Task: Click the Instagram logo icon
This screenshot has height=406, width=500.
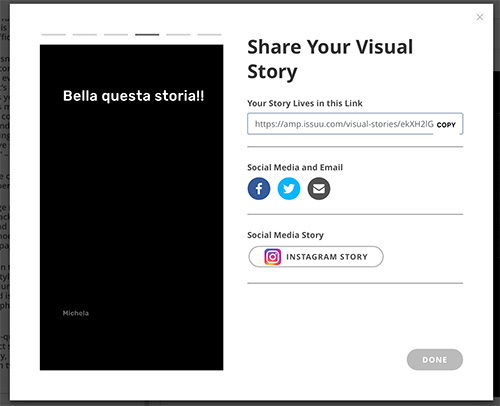Action: (273, 257)
